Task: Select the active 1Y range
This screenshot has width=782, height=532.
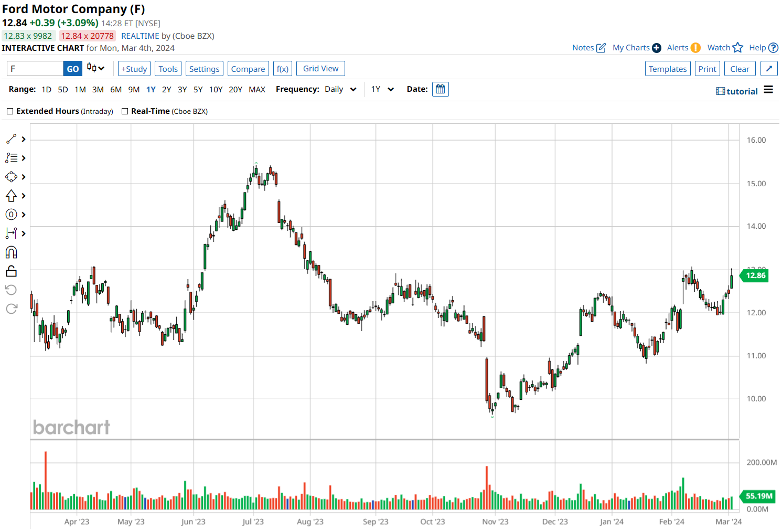Action: click(151, 90)
